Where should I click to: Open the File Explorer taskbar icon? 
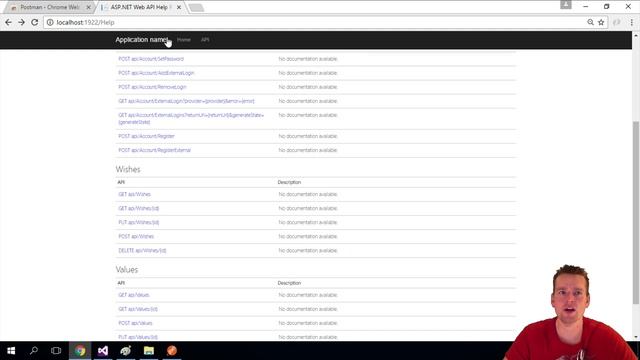click(149, 351)
